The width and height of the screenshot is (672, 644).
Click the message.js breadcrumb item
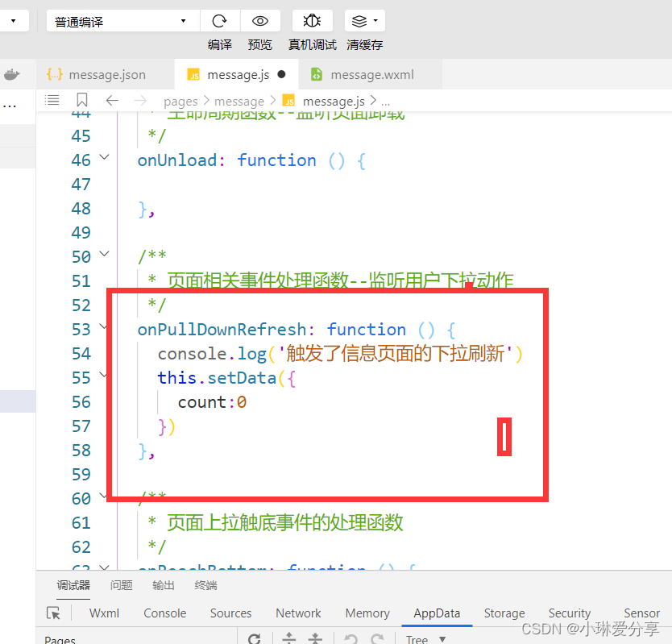(334, 102)
